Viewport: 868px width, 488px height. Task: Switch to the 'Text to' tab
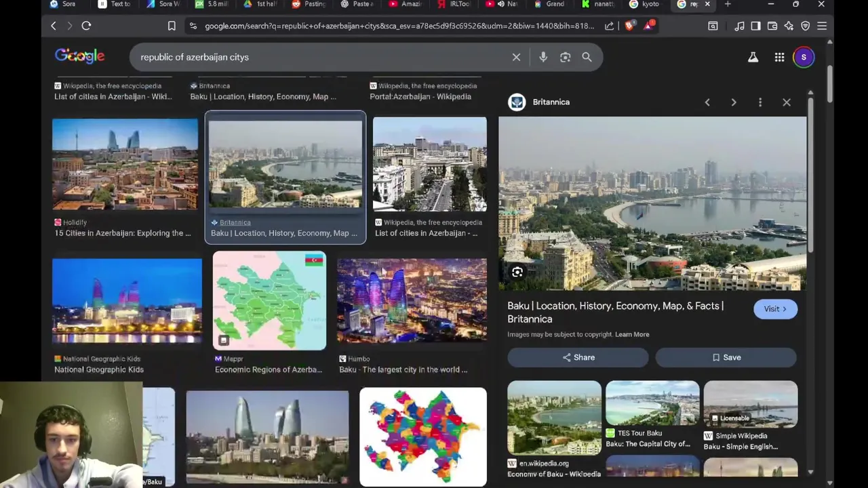coord(115,4)
